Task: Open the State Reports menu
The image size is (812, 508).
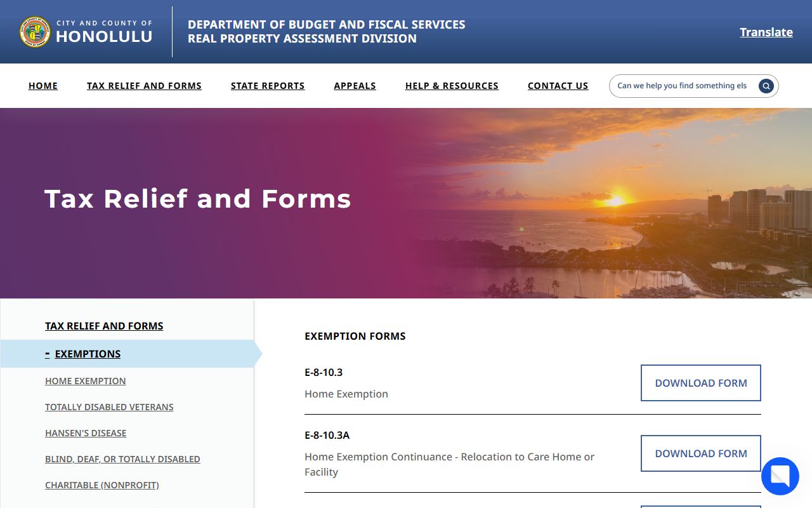Action: (268, 86)
